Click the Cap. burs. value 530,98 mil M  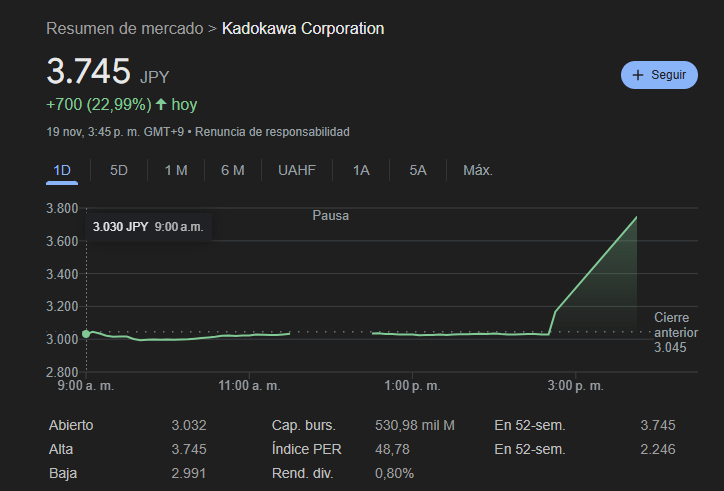tap(415, 425)
